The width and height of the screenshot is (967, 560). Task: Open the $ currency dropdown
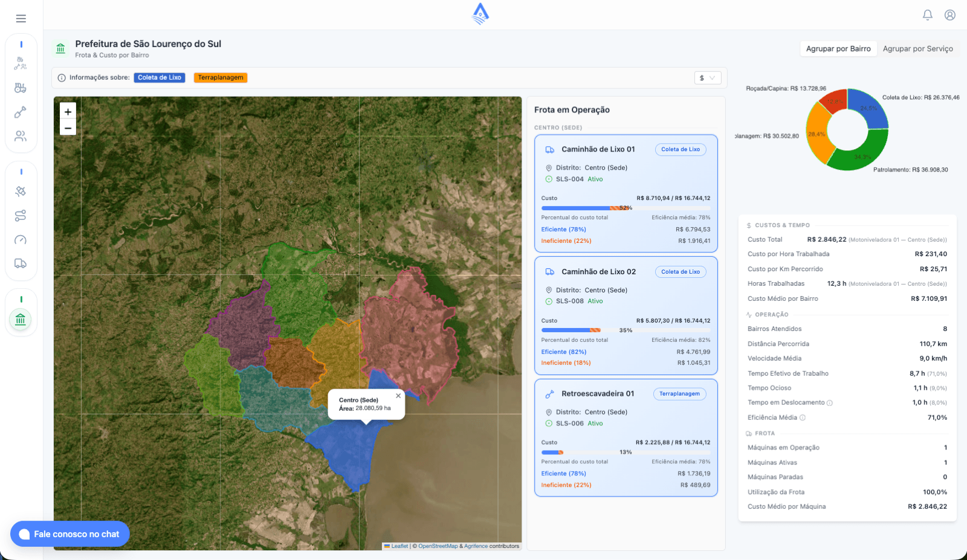707,78
